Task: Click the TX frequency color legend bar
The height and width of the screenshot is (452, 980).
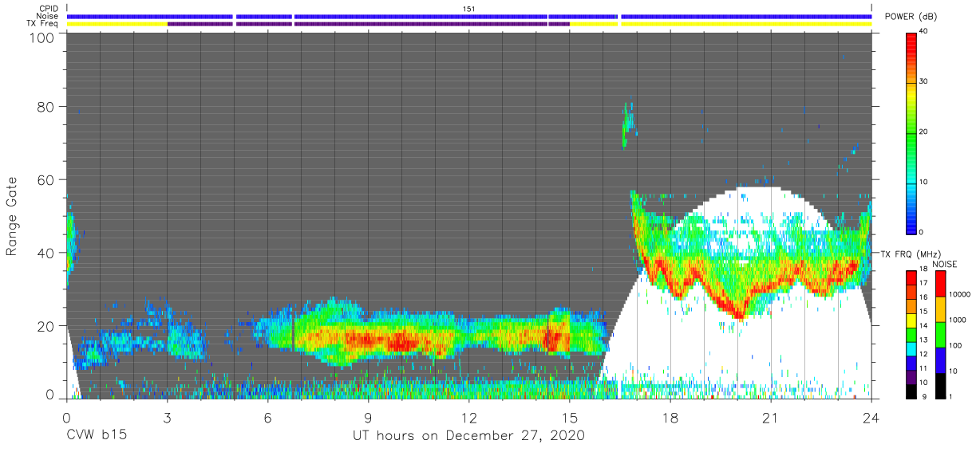Action: [x=911, y=334]
